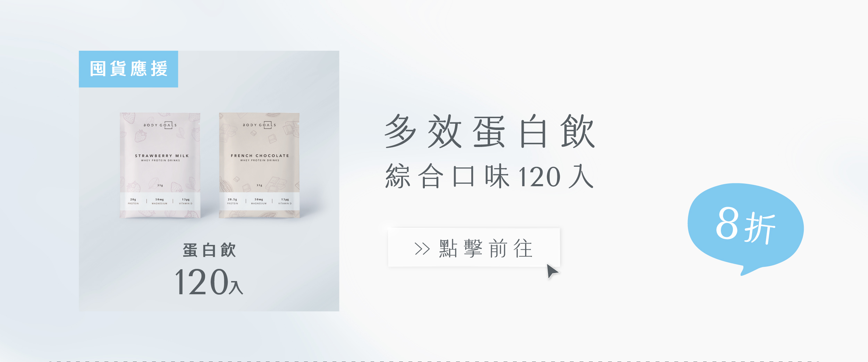Click the STRAWBERRY MILK text on packet

[162, 156]
